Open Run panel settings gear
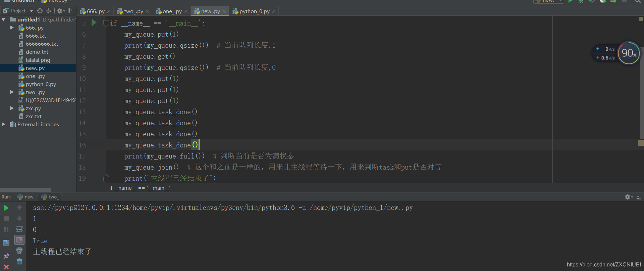This screenshot has width=644, height=271. pos(628,197)
